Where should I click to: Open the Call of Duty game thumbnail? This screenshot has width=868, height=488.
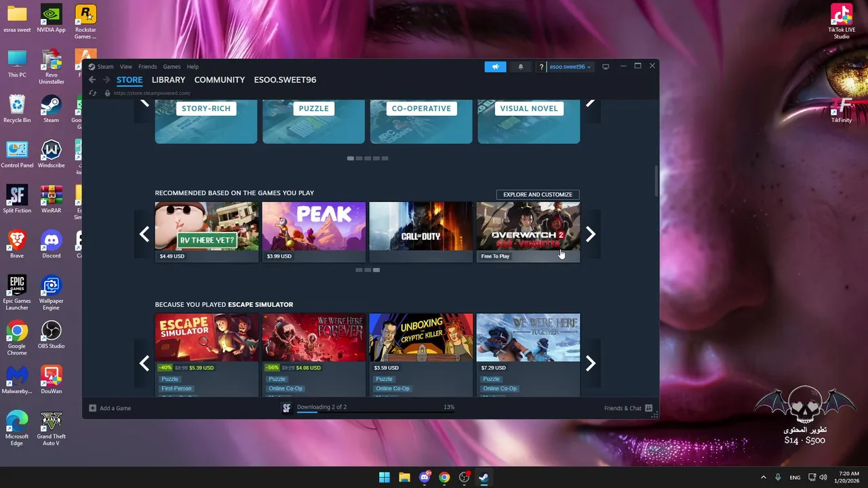421,226
